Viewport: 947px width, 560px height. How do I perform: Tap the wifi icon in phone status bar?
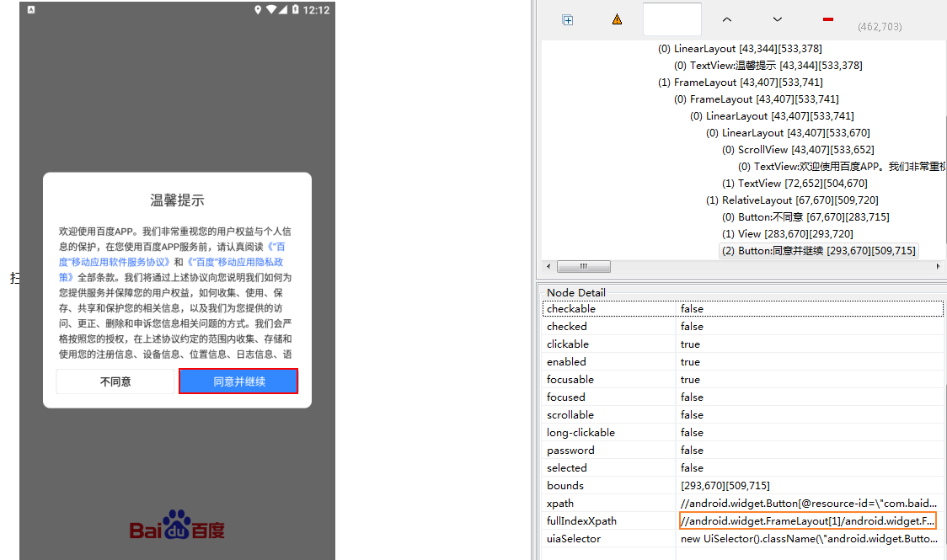[271, 9]
